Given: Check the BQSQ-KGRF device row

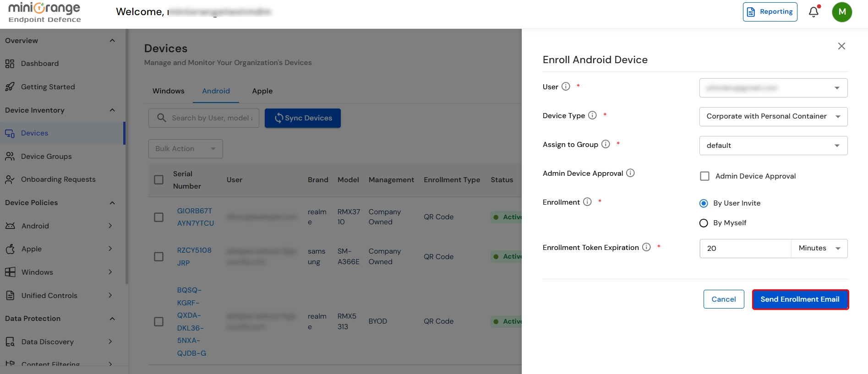Looking at the screenshot, I should tap(159, 322).
